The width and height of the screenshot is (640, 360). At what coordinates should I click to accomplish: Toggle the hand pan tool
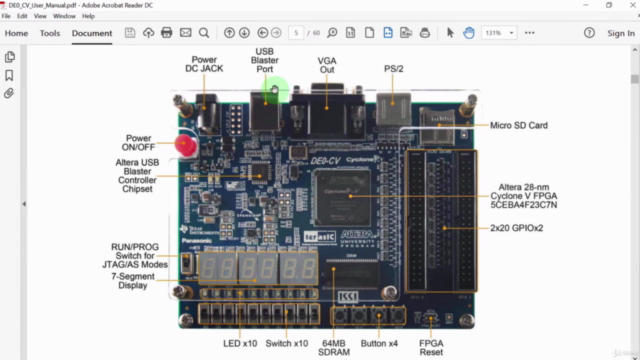[x=469, y=33]
